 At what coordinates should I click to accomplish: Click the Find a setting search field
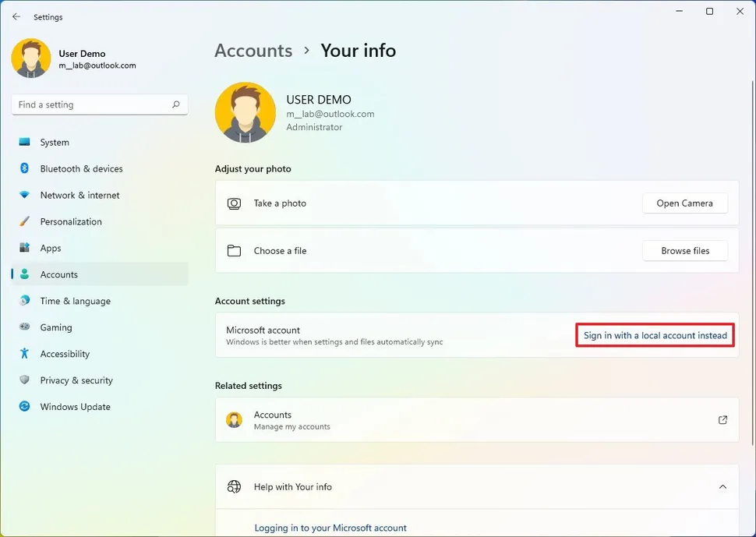(90, 104)
